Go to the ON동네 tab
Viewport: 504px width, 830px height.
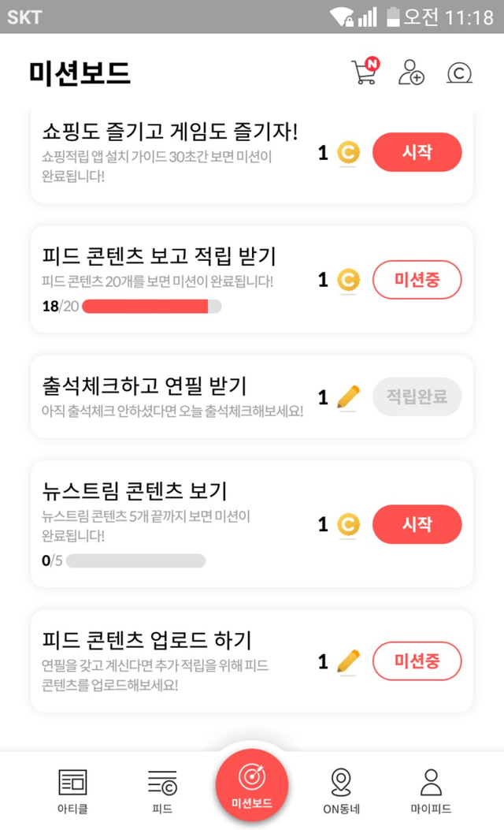point(341,791)
